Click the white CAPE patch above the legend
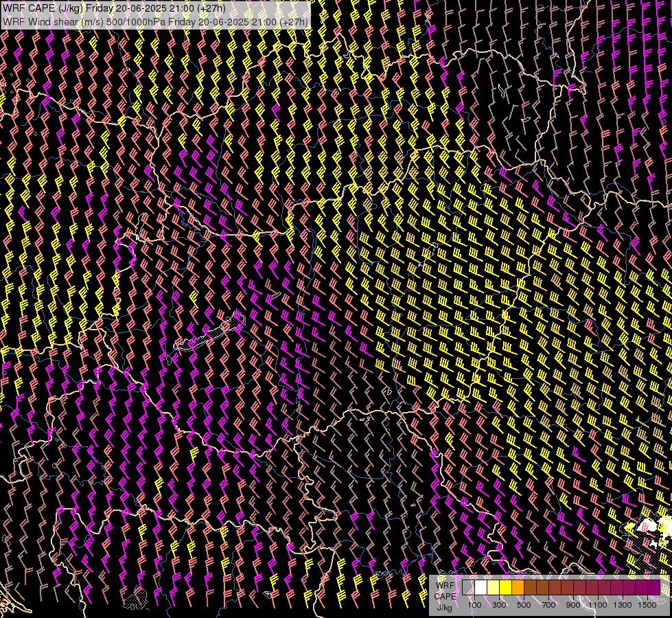The height and width of the screenshot is (618, 672). tap(647, 525)
